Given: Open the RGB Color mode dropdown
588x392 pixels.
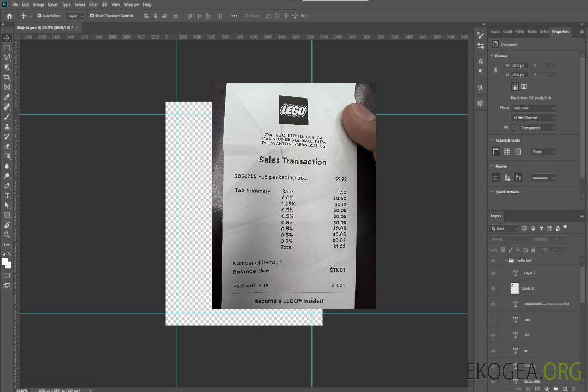Looking at the screenshot, I should click(x=533, y=108).
